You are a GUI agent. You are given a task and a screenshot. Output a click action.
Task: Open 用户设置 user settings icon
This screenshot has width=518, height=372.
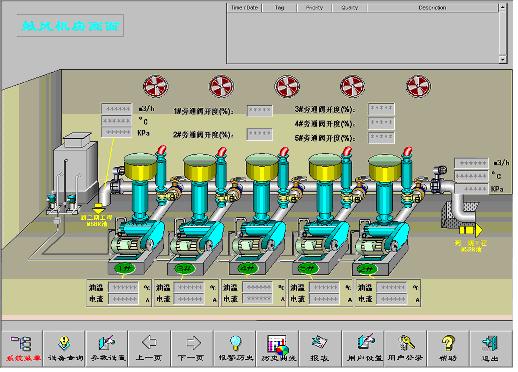[363, 348]
